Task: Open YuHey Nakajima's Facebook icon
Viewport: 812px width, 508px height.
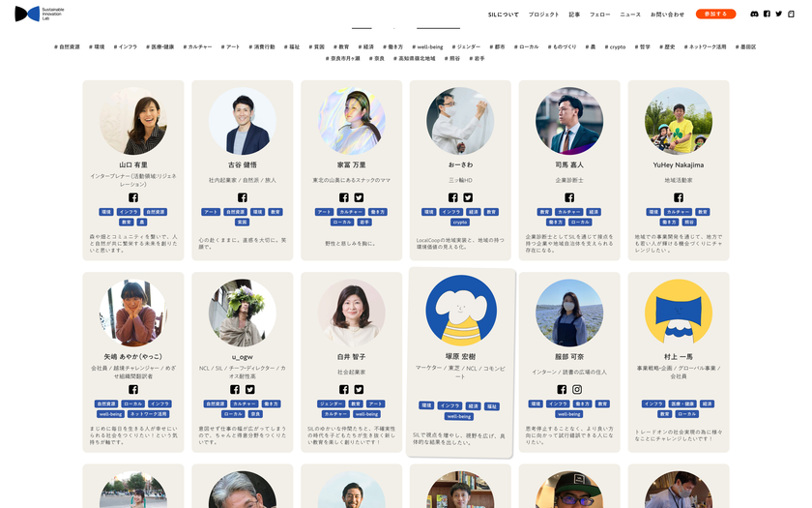Action: [x=679, y=197]
